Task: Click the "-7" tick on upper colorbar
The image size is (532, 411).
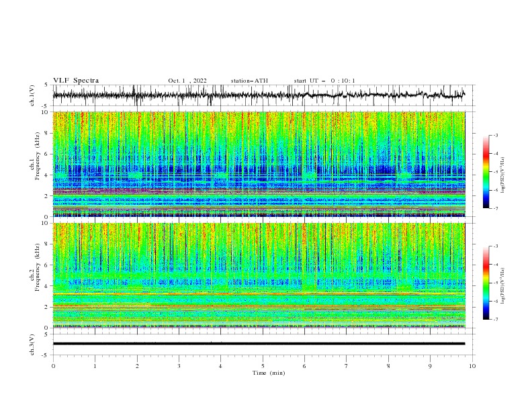Action: [x=495, y=208]
